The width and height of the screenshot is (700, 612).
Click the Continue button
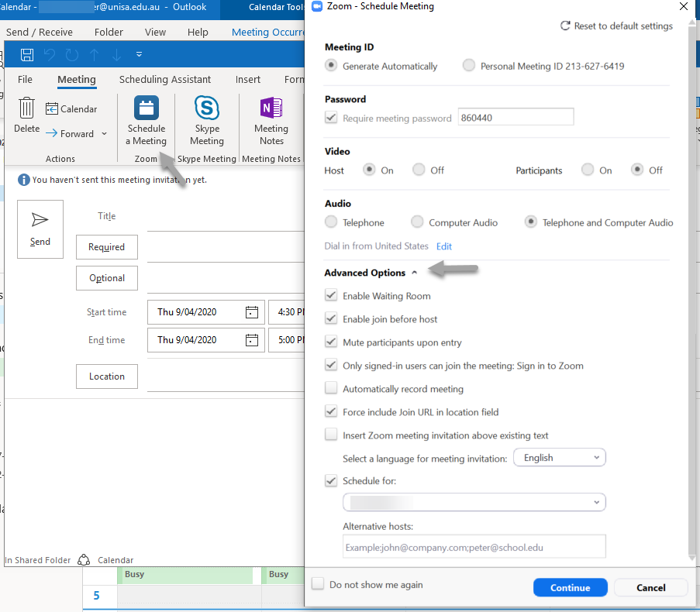(x=570, y=587)
